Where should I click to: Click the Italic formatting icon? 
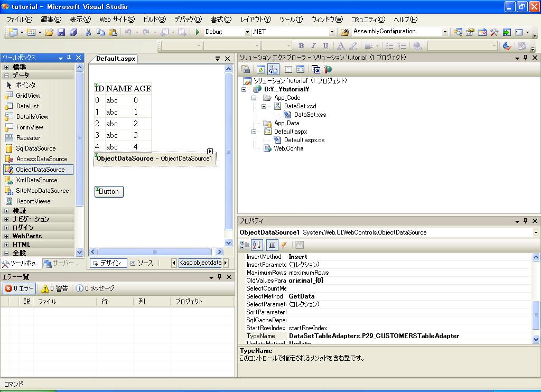(313, 45)
